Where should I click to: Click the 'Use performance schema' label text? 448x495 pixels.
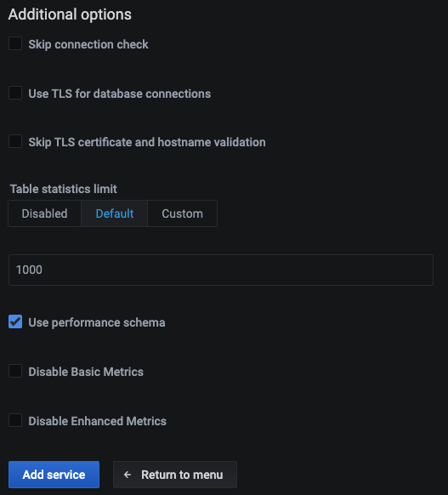click(x=97, y=322)
